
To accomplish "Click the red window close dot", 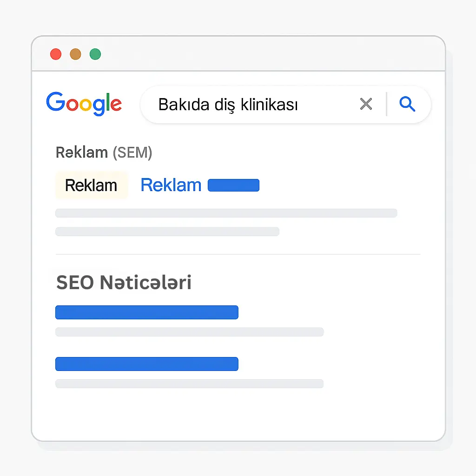I will pyautogui.click(x=56, y=54).
